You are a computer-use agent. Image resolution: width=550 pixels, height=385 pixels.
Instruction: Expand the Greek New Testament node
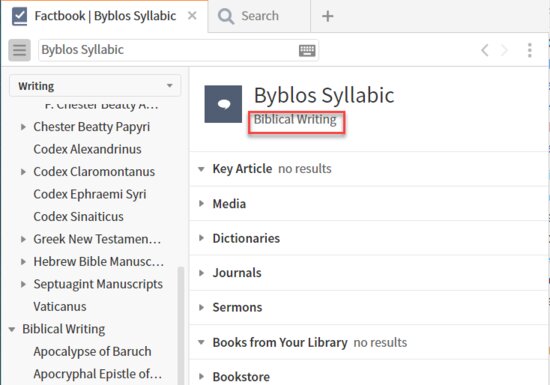pyautogui.click(x=23, y=239)
